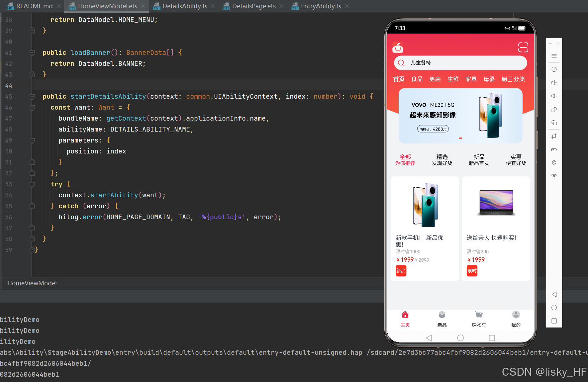Toggle fold marker at line 43

[32, 74]
